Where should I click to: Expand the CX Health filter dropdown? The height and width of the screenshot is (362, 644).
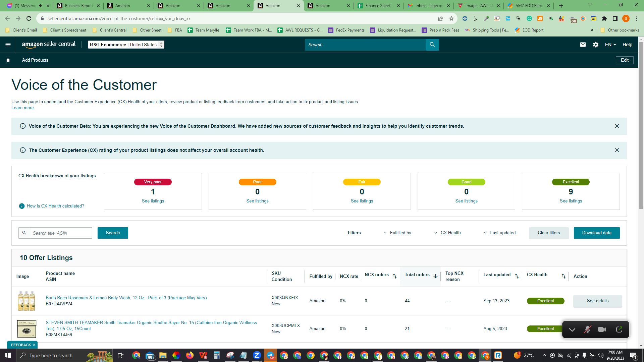pyautogui.click(x=447, y=233)
